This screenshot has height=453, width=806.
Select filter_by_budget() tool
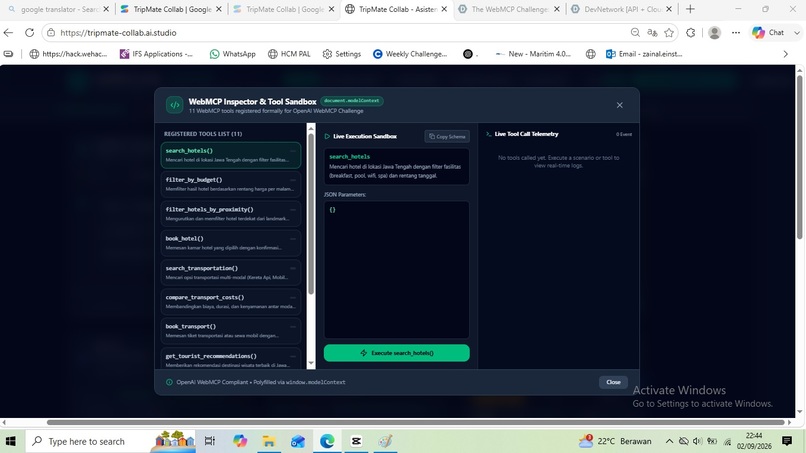230,184
